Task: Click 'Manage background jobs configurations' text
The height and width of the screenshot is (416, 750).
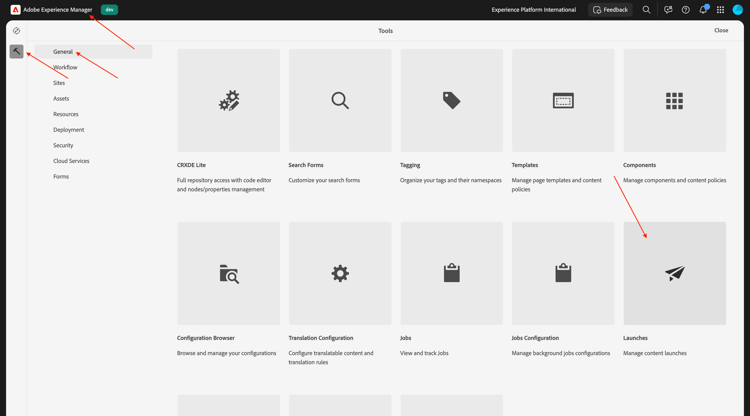Action: [561, 353]
